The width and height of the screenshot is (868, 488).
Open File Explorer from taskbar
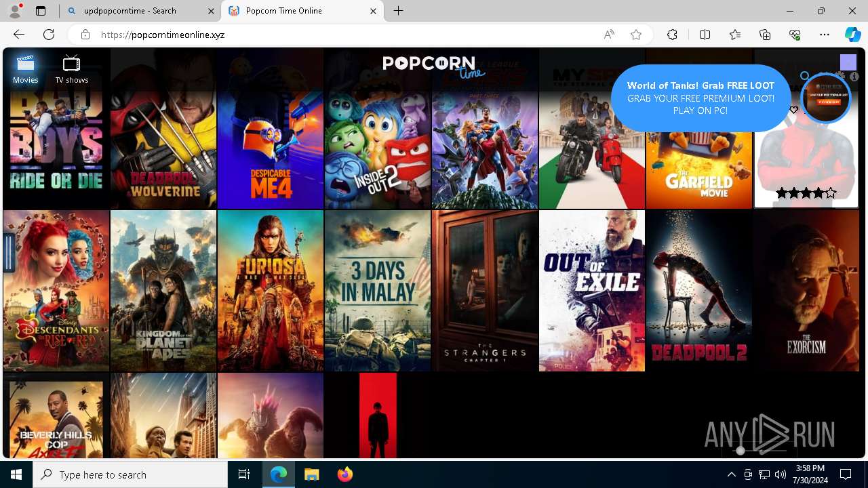pos(311,474)
